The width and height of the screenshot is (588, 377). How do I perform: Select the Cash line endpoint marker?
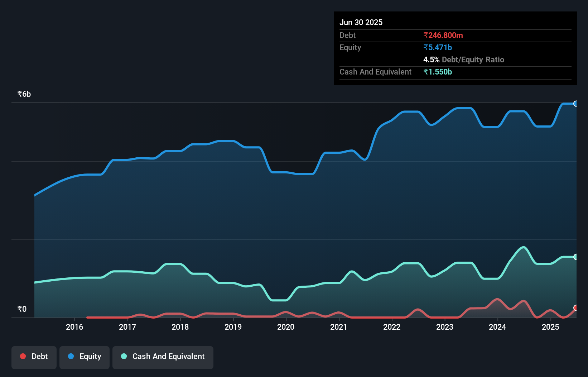(575, 257)
